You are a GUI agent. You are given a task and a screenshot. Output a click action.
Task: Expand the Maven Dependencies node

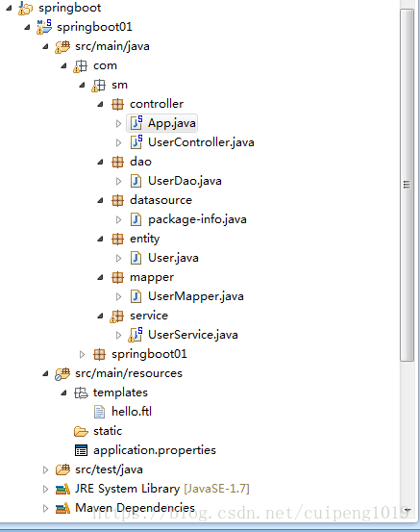(x=45, y=509)
